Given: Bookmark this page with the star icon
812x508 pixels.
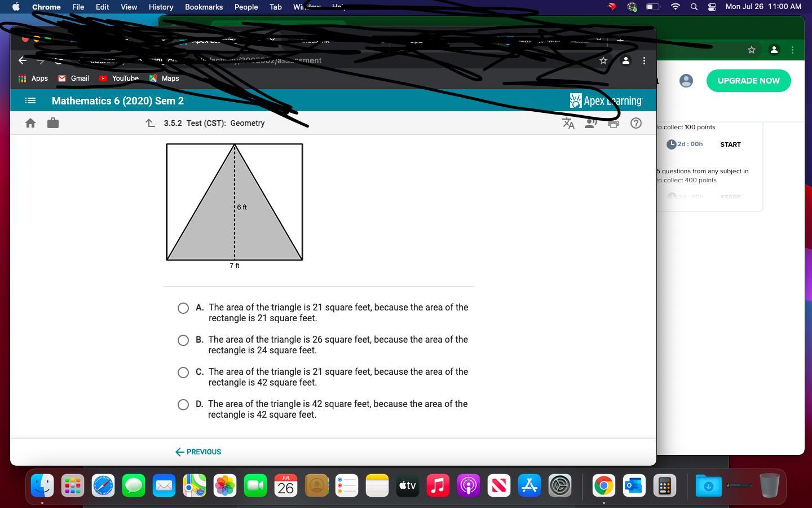Looking at the screenshot, I should pos(603,60).
